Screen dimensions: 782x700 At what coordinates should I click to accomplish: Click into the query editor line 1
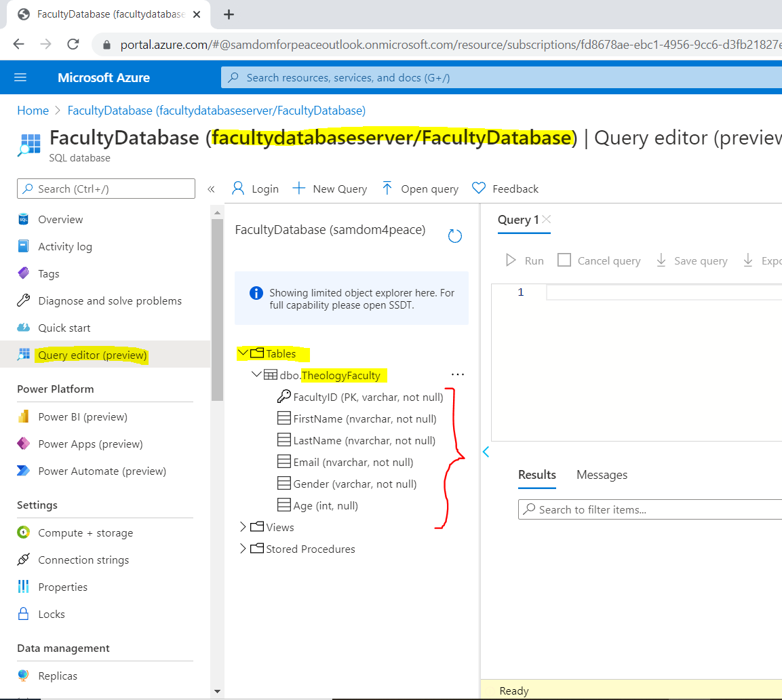[664, 292]
